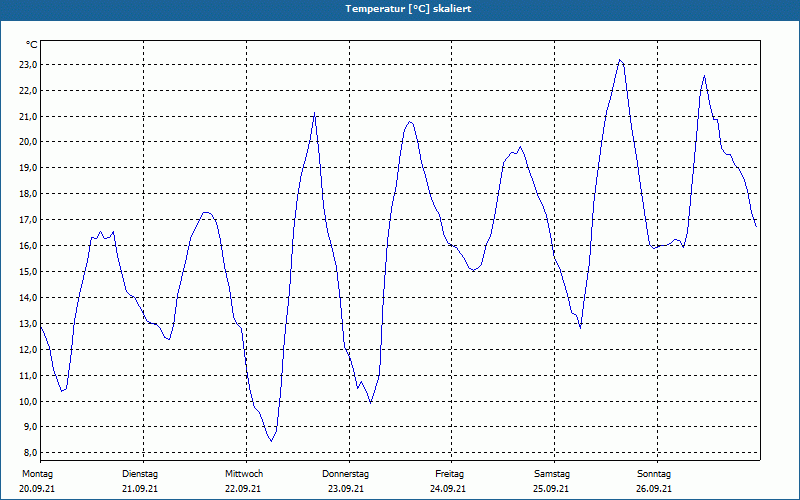Click the 10,0 y-axis label
This screenshot has width=800, height=500.
click(29, 402)
